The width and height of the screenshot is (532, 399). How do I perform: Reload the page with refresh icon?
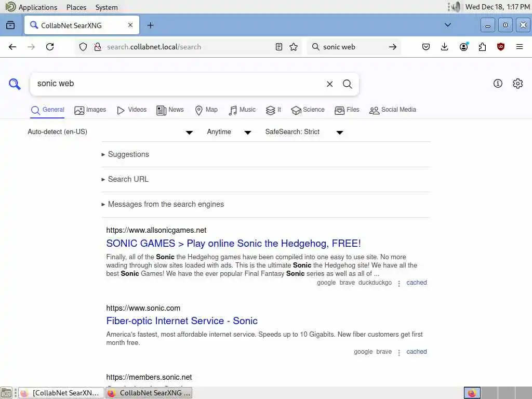(50, 47)
